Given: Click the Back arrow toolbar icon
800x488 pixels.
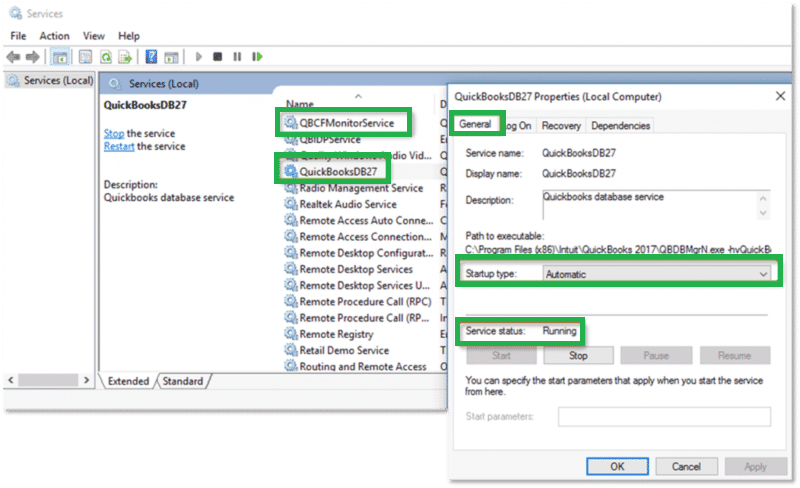Looking at the screenshot, I should 13,57.
